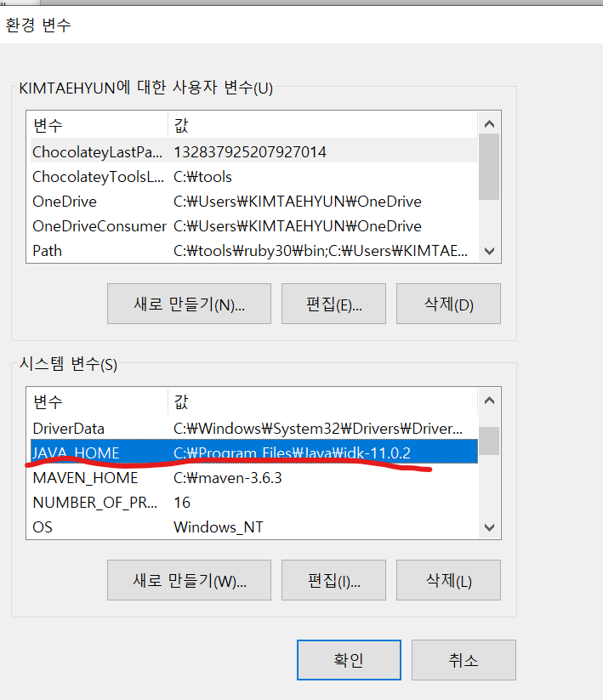The image size is (603, 700).
Task: Click the up arrow of system variables scrollbar
Action: click(x=489, y=400)
